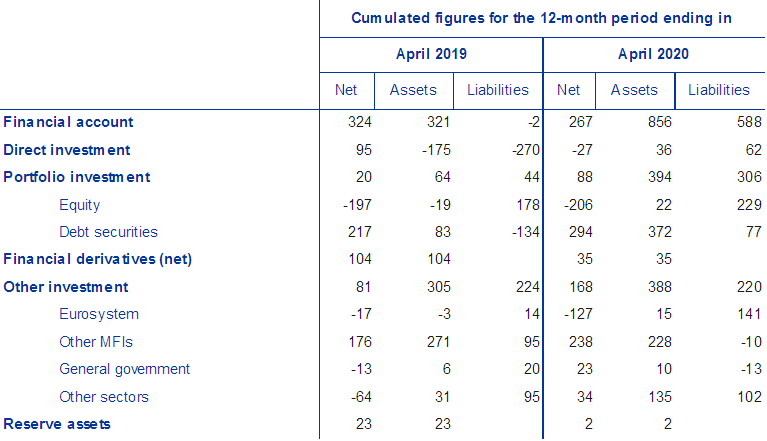
Task: Select the Eurosystem sub-row label
Action: click(x=98, y=314)
